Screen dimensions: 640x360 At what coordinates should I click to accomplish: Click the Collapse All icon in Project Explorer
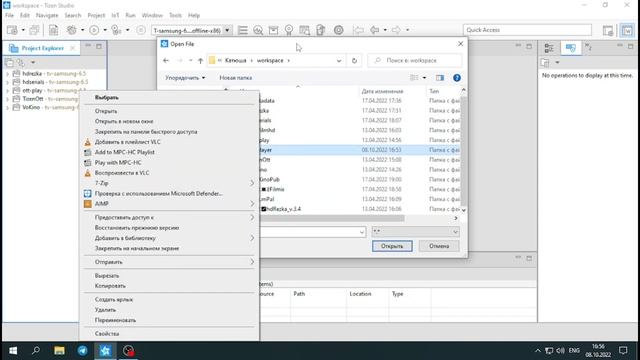pyautogui.click(x=9, y=62)
